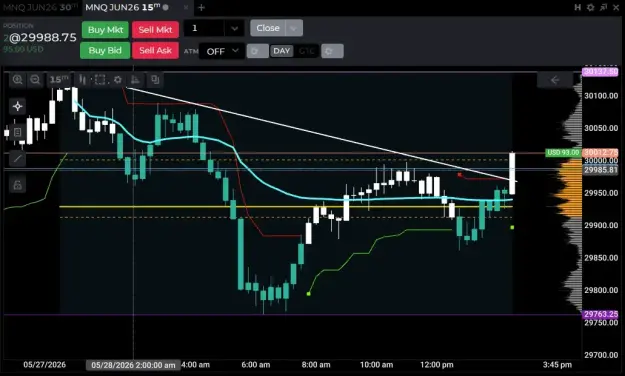Viewport: 625px width, 376px height.
Task: Open the 15m timeframe selector
Action: (59, 80)
